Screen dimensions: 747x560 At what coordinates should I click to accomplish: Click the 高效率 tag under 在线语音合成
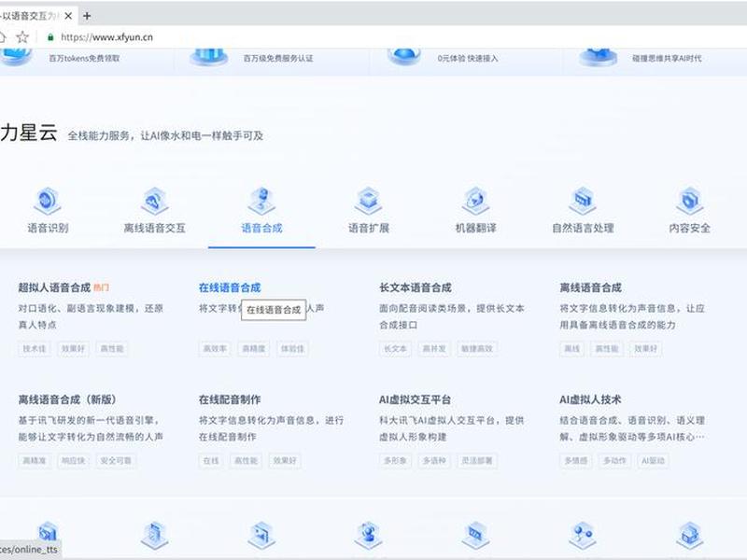point(215,348)
